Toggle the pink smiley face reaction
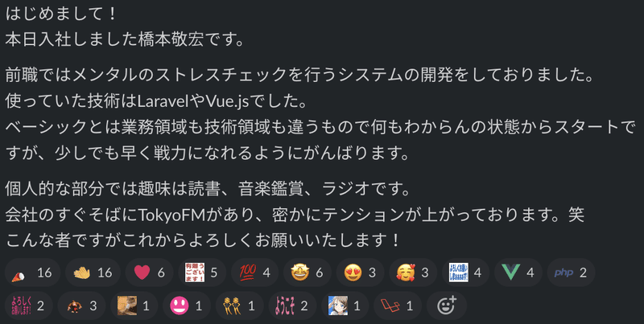This screenshot has width=644, height=324. (187, 306)
